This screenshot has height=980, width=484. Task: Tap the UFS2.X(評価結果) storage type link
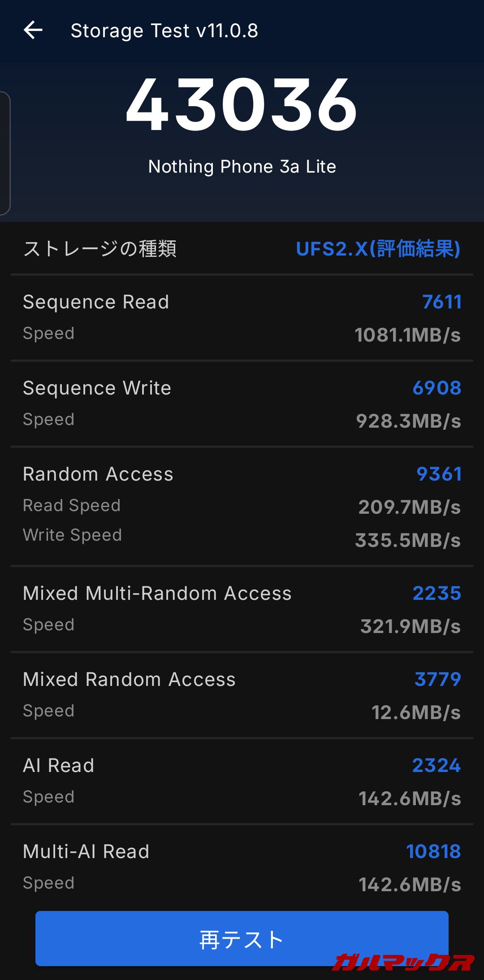(378, 249)
